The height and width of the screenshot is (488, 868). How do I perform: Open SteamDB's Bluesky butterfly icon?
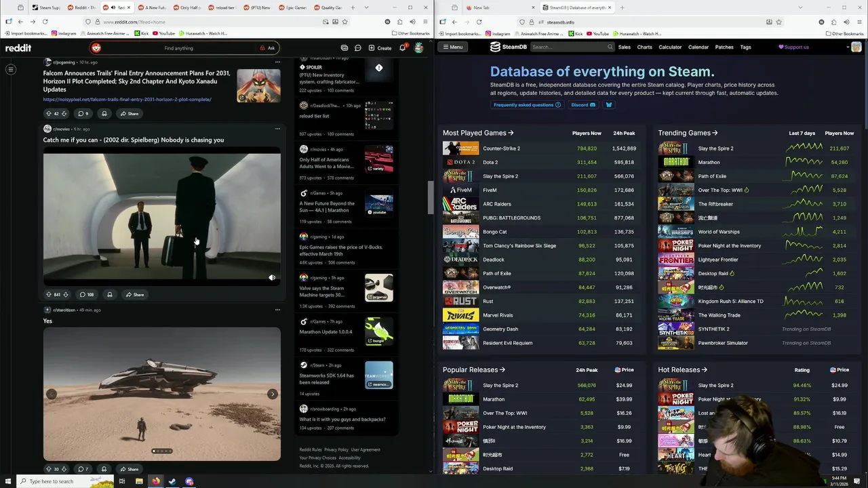point(608,105)
